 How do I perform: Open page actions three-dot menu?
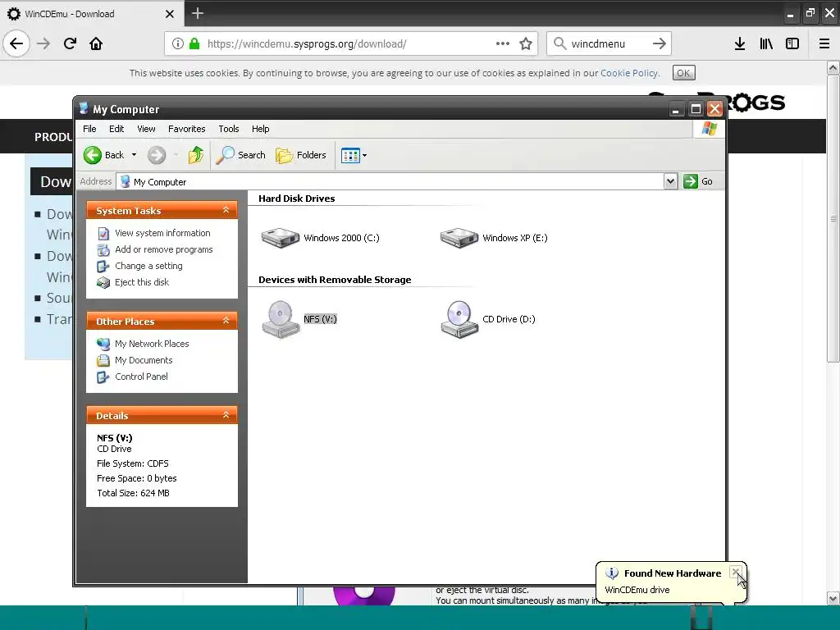point(503,43)
